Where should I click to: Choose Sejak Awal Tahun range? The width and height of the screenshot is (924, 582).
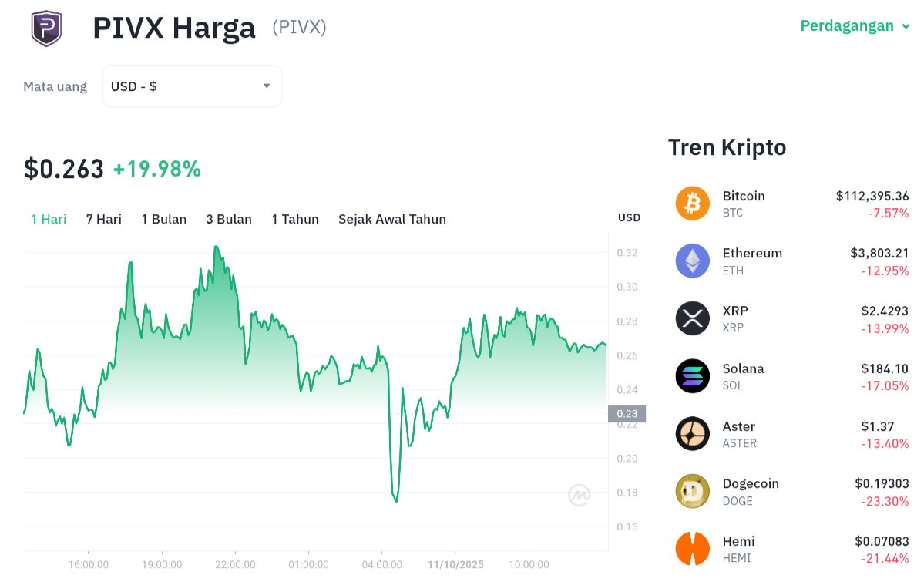tap(392, 219)
